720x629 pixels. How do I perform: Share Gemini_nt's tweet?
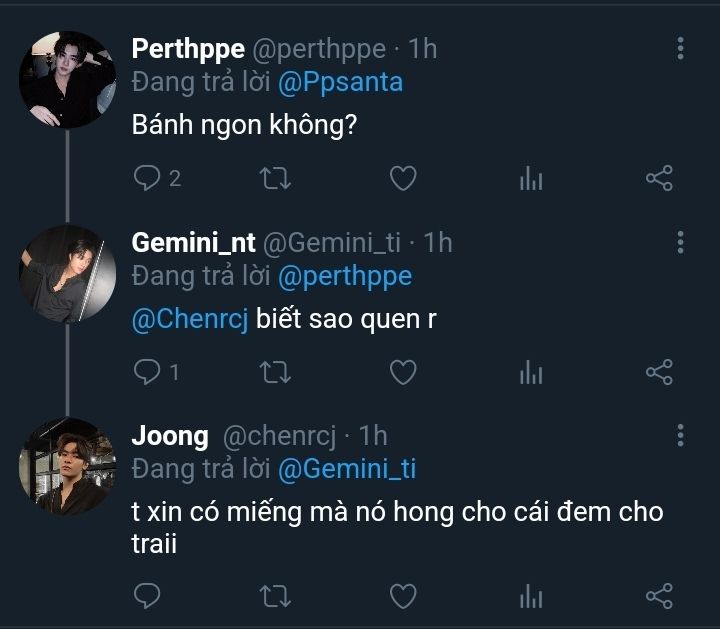click(x=659, y=373)
